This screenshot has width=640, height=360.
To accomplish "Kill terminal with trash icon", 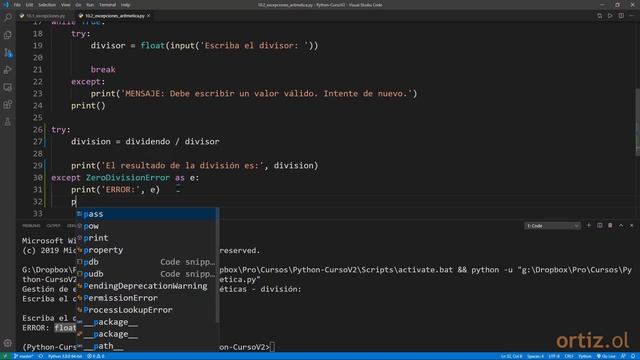I will [610, 225].
